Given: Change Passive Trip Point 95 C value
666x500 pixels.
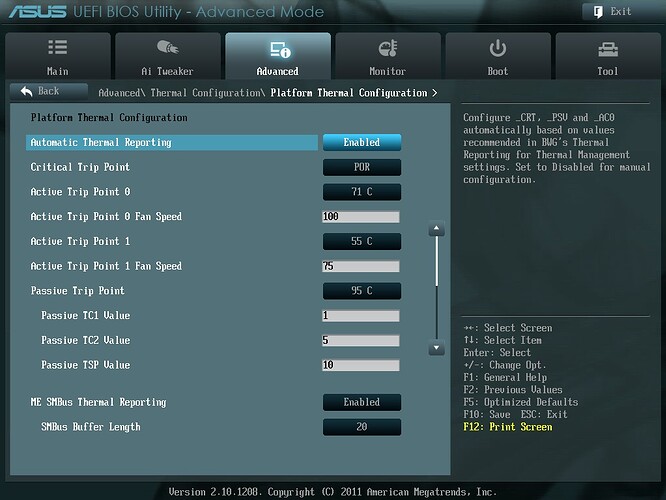Looking at the screenshot, I should coord(361,291).
